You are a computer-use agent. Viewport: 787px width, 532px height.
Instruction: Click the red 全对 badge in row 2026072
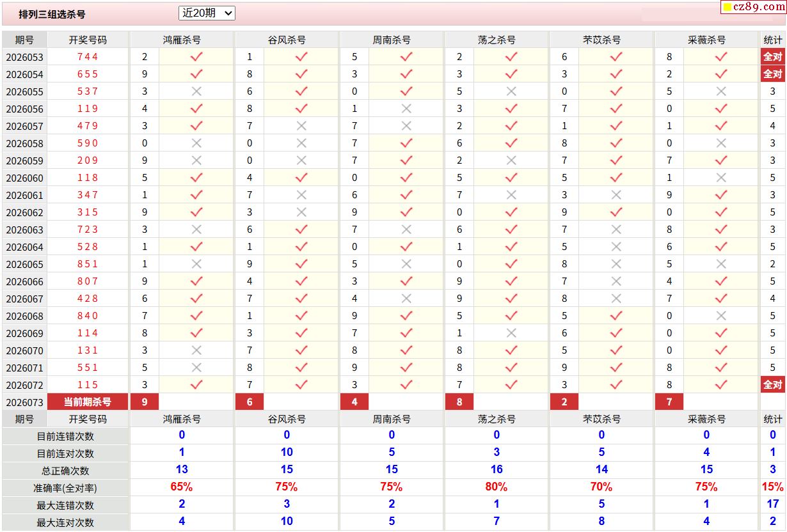click(x=772, y=385)
